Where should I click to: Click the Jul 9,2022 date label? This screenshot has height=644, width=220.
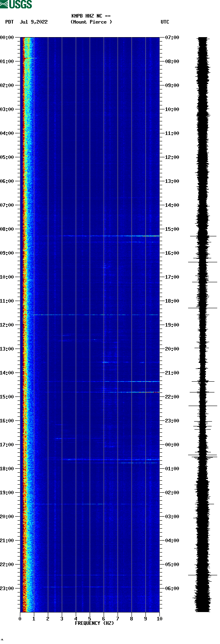(34, 22)
